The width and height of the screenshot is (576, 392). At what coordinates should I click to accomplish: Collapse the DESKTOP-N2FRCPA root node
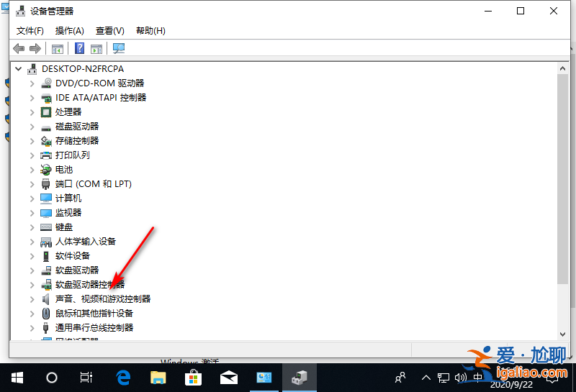pos(19,68)
